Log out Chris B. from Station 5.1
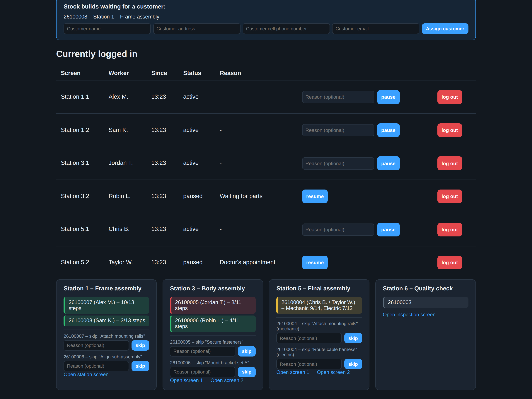This screenshot has height=399, width=532. pos(449,230)
